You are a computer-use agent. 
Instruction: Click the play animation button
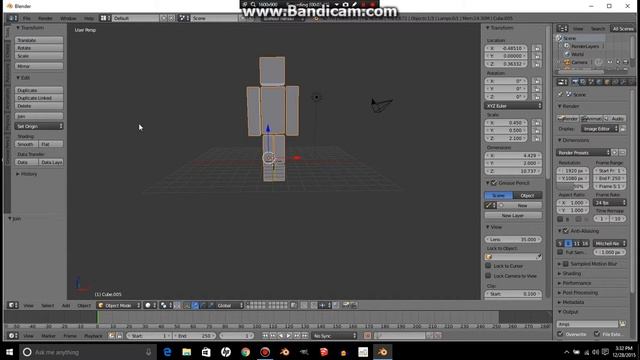coord(289,336)
